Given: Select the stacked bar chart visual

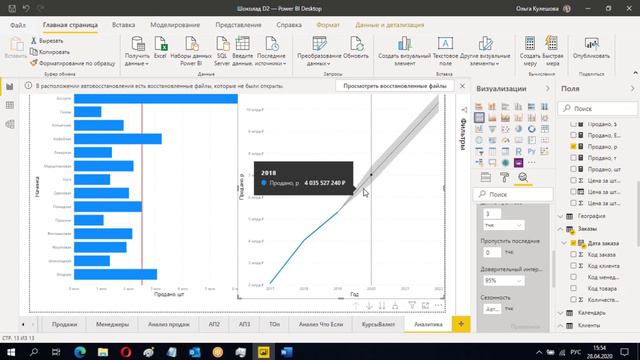Looking at the screenshot, I should 479,107.
